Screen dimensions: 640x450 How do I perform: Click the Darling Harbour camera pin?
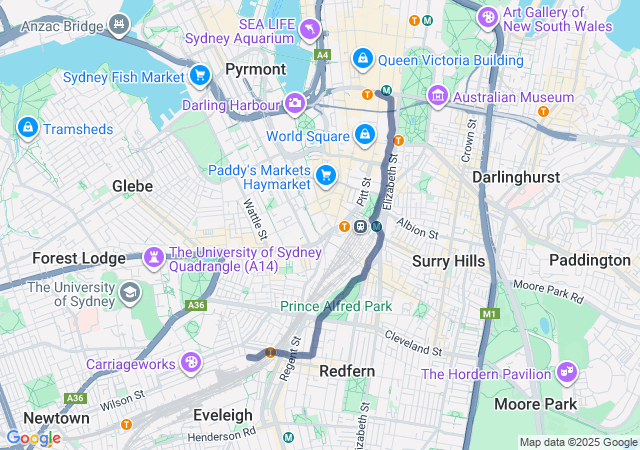point(295,103)
